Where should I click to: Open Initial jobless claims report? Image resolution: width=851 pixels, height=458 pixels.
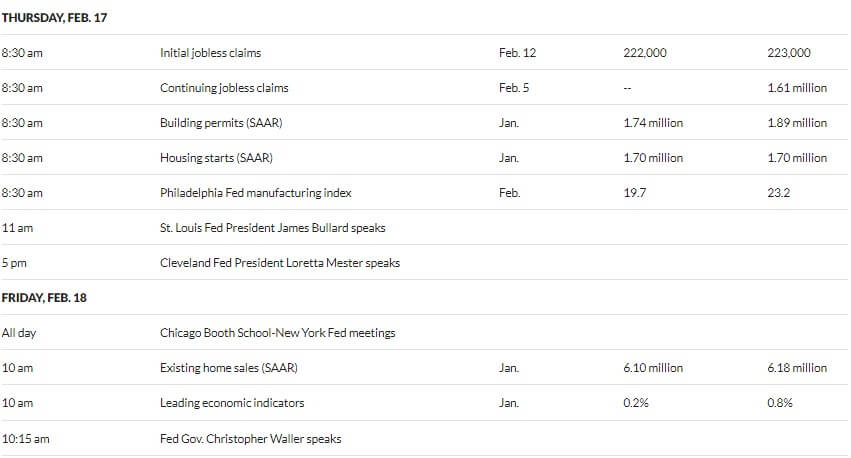pos(210,53)
